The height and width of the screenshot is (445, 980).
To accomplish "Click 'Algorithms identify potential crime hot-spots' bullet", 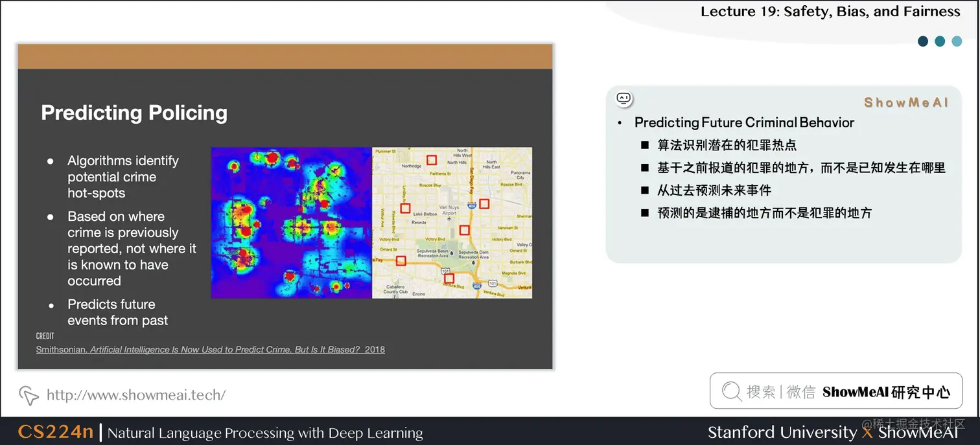I will click(x=123, y=177).
